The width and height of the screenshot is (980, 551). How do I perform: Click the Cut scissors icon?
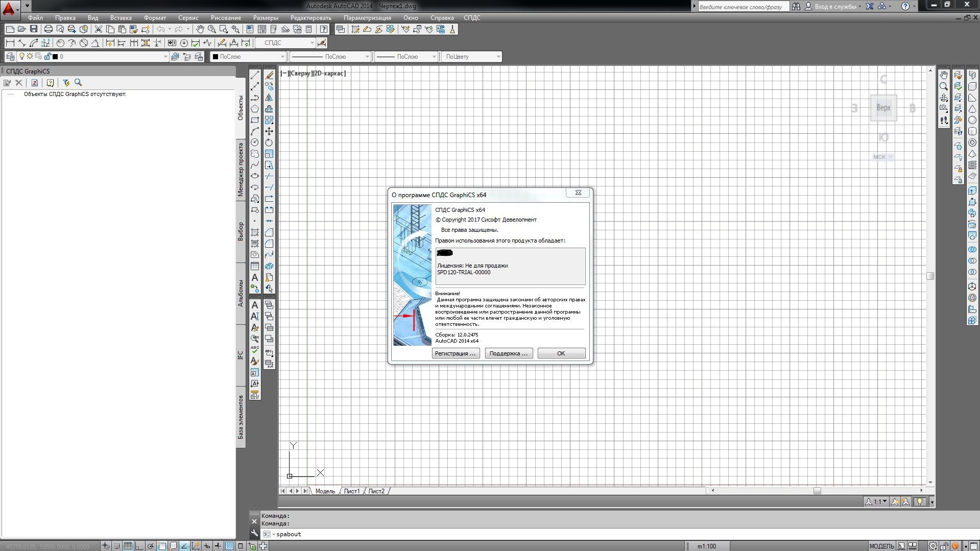coord(99,30)
